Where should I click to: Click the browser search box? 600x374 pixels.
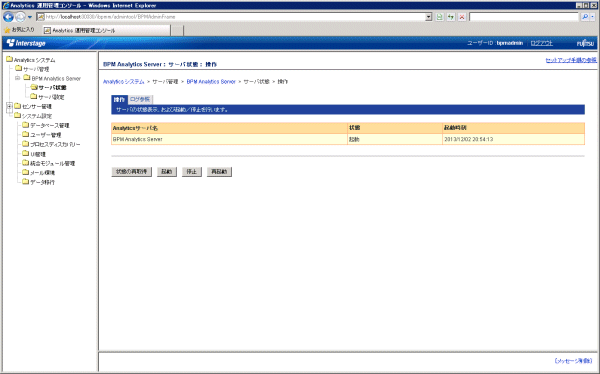[x=523, y=17]
